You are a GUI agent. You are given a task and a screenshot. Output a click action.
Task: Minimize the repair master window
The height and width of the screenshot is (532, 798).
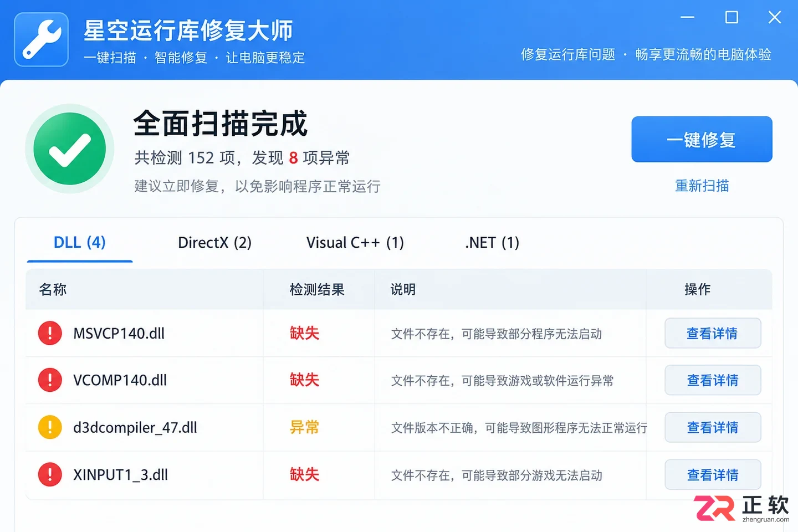[x=687, y=17]
